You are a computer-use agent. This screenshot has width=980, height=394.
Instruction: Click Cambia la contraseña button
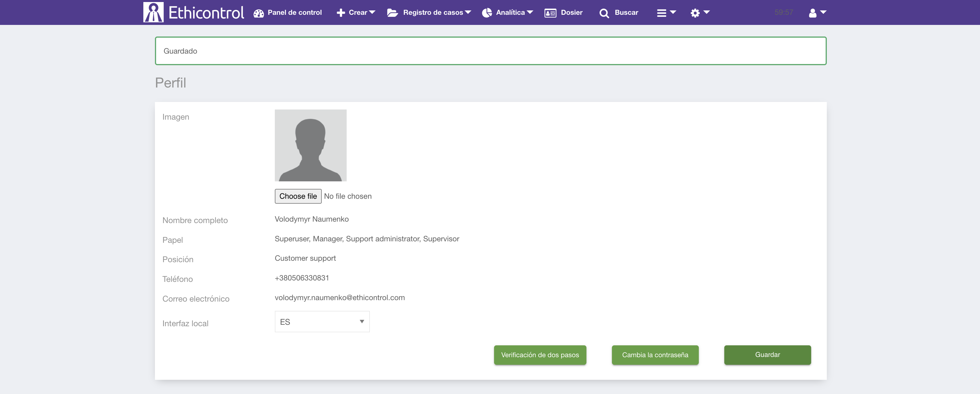click(x=655, y=355)
